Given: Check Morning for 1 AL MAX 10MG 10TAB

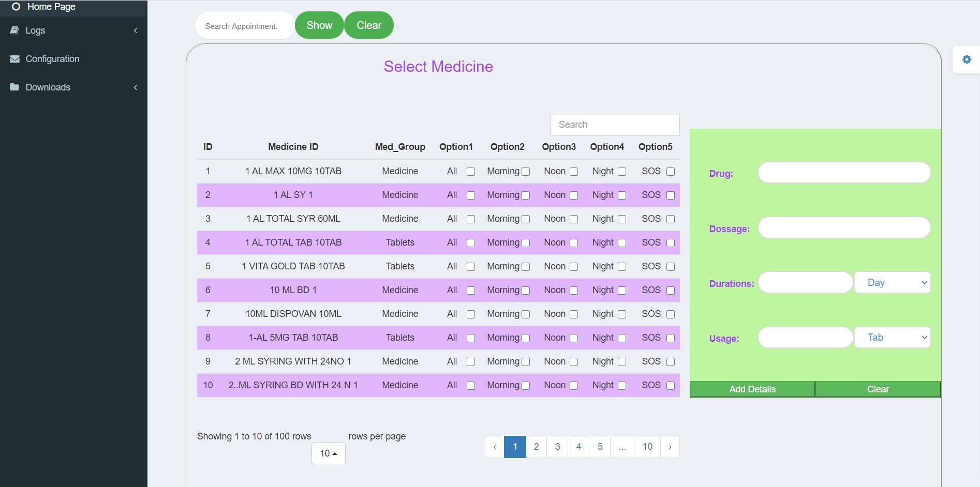Looking at the screenshot, I should [x=526, y=172].
